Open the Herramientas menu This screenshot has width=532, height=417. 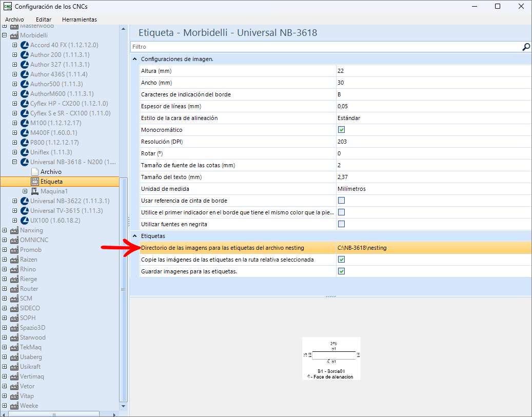[x=80, y=19]
